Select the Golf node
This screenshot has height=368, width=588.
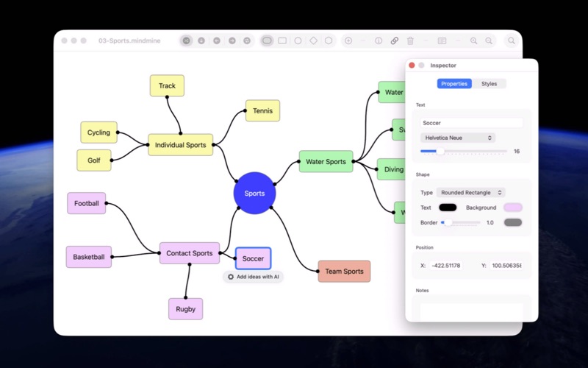coord(94,160)
